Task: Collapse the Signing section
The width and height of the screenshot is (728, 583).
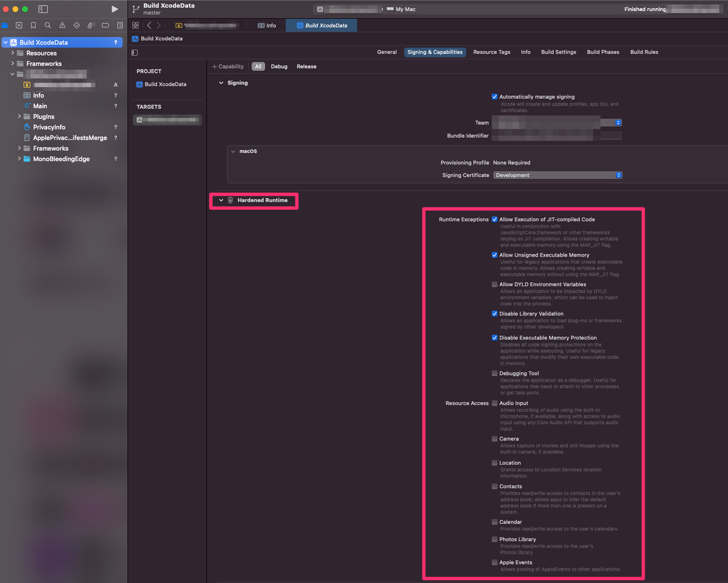Action: 221,83
